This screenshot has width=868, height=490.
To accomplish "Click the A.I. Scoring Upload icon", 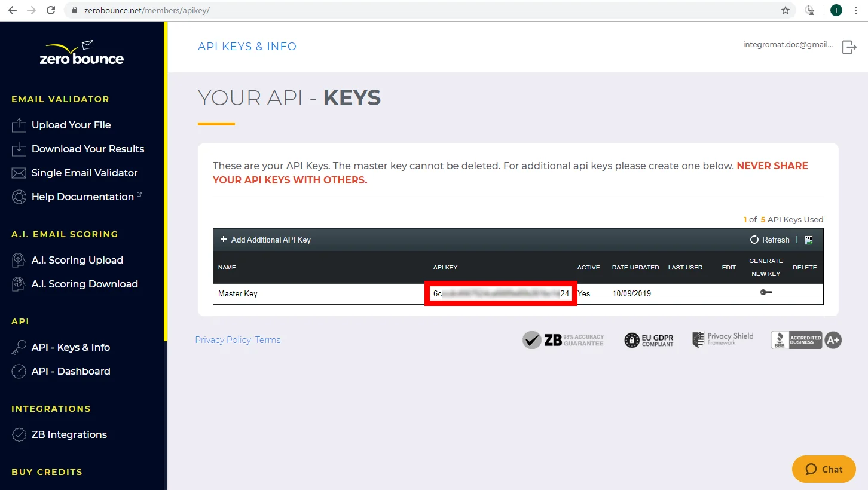I will tap(19, 260).
